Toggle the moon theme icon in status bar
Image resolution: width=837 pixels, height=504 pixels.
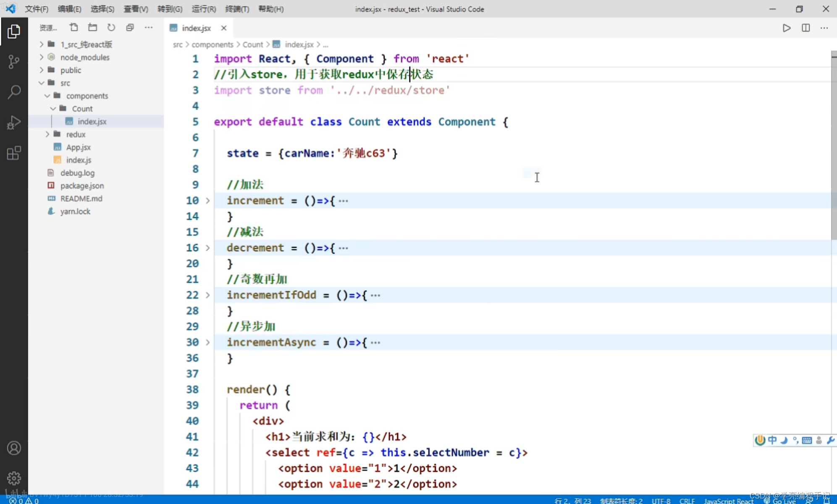(x=784, y=439)
